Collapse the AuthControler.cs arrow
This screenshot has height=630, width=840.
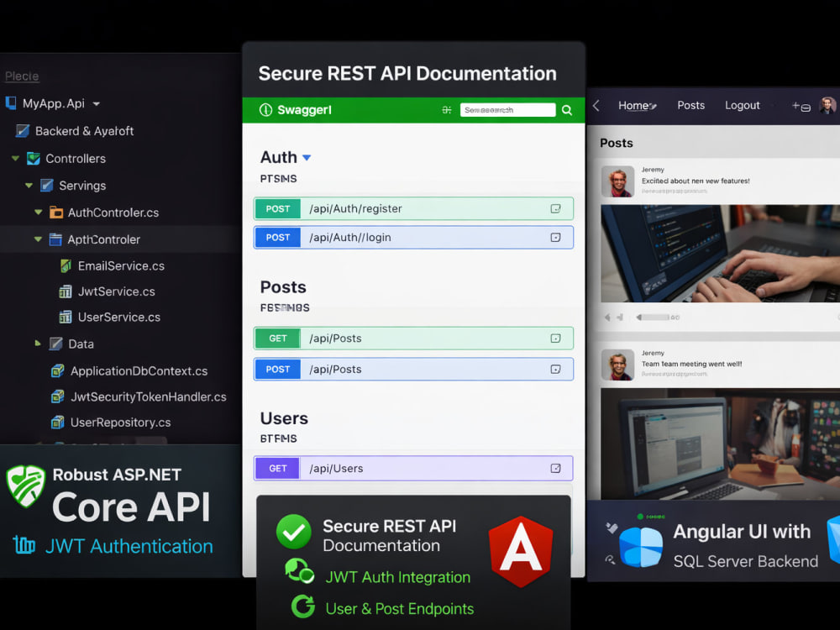tap(38, 213)
